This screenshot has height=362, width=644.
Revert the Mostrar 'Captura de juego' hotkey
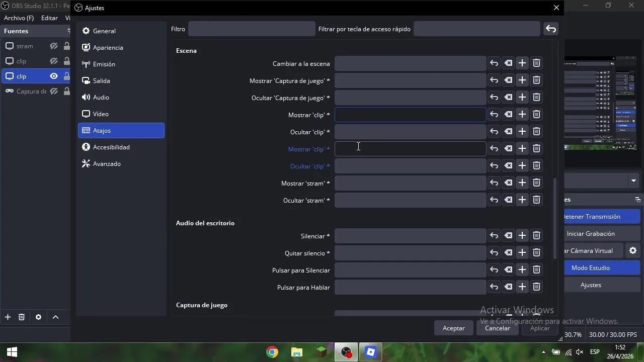click(494, 80)
